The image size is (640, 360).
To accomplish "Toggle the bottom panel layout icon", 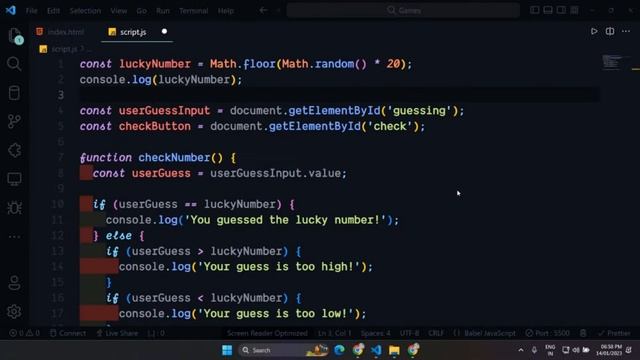I will (x=548, y=10).
